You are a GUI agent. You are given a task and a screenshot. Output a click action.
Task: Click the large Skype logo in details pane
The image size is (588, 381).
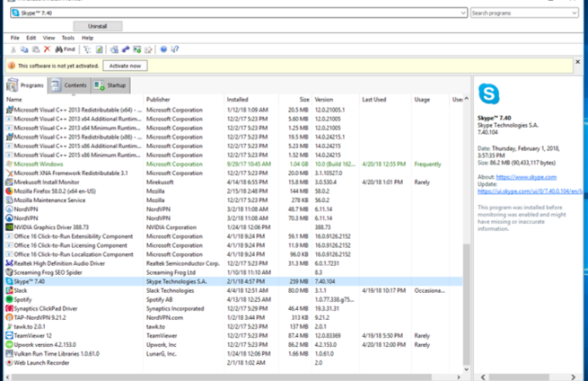tap(489, 93)
